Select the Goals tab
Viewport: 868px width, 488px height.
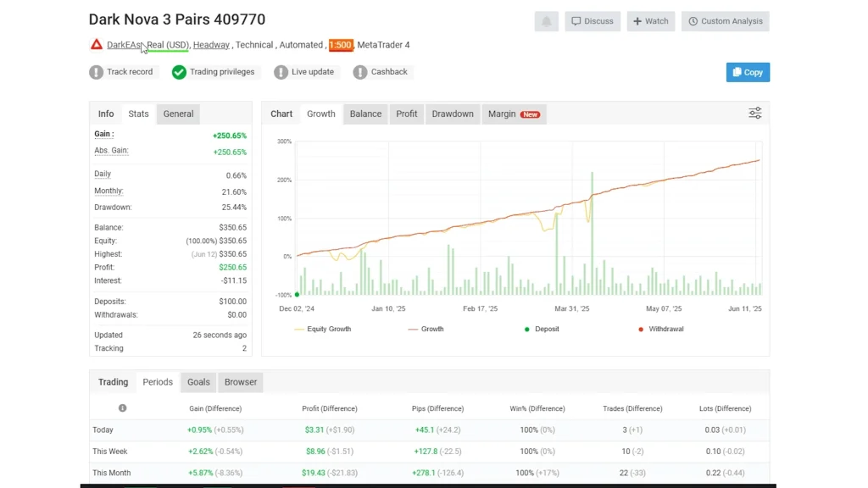coord(198,382)
